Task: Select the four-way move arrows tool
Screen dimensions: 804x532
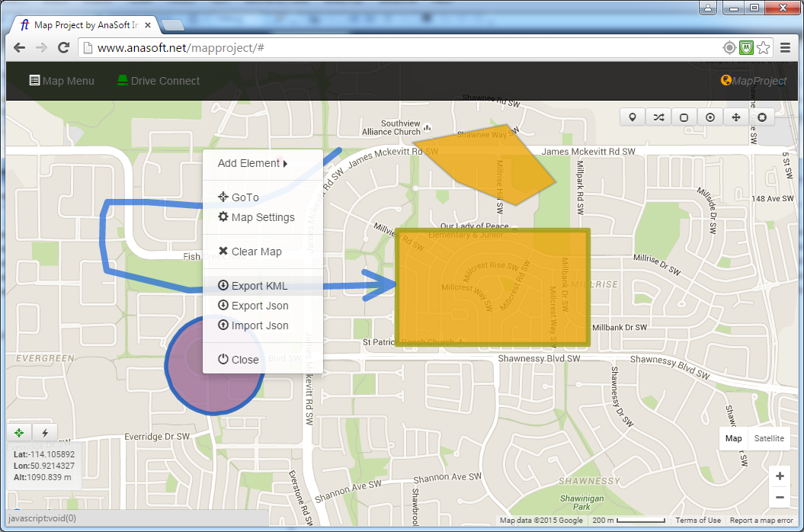Action: point(736,117)
